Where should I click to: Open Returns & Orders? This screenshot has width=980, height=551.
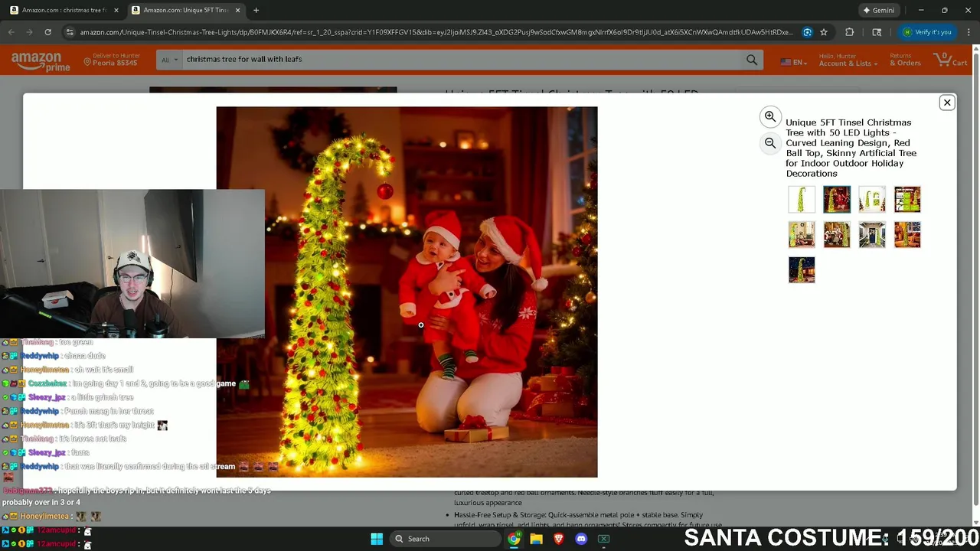point(905,60)
